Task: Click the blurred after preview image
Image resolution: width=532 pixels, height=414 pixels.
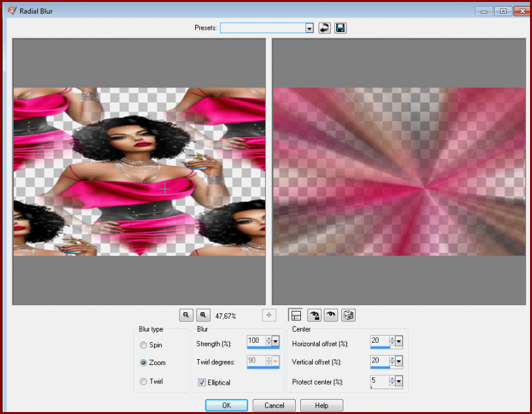Action: tap(399, 172)
